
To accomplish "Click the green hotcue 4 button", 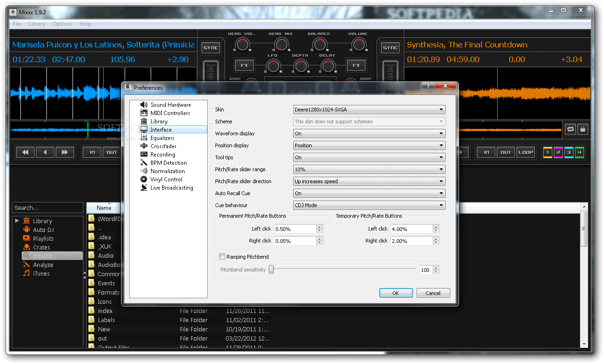I will [579, 152].
